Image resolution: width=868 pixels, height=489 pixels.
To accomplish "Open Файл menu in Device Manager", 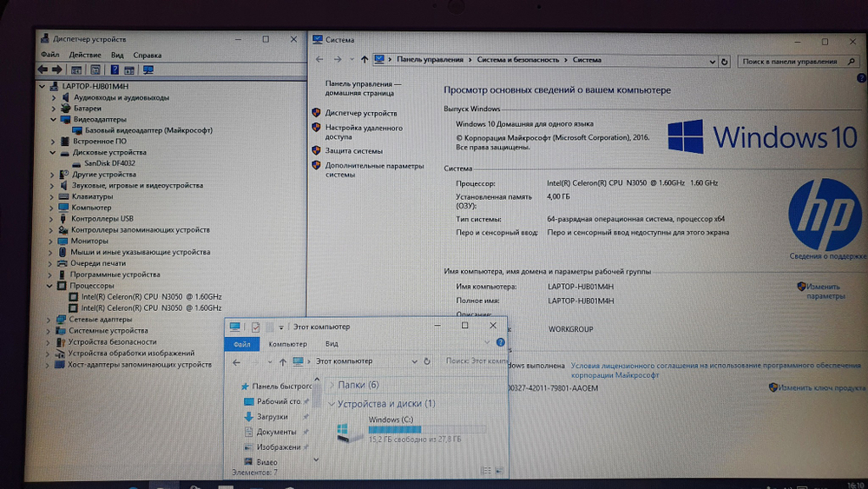I will [49, 55].
